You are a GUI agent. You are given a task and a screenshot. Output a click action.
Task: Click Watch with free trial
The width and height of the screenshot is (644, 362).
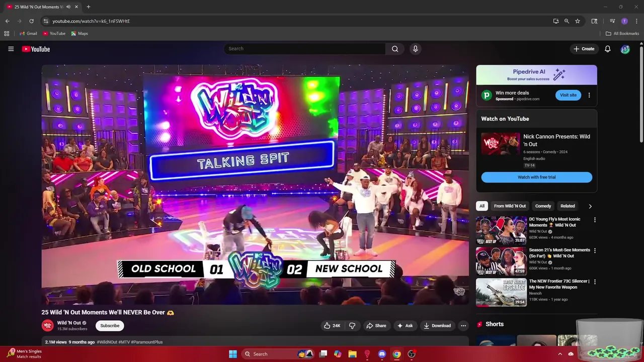(x=536, y=177)
